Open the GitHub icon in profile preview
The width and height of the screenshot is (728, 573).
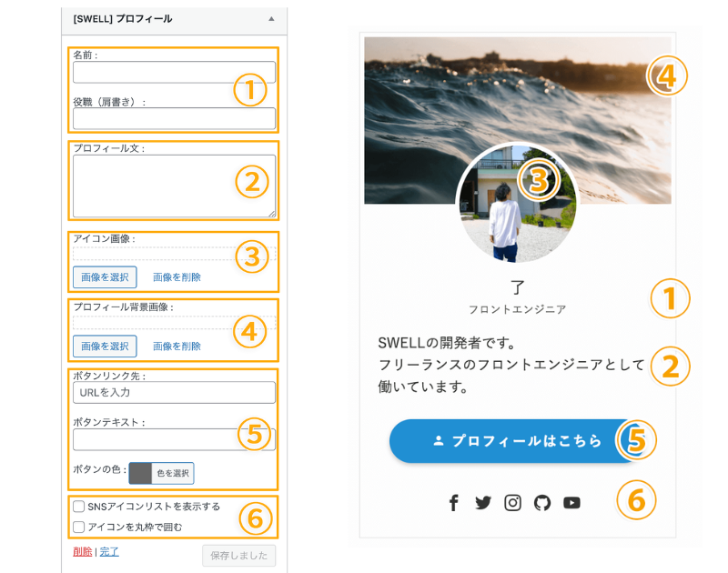pos(542,503)
